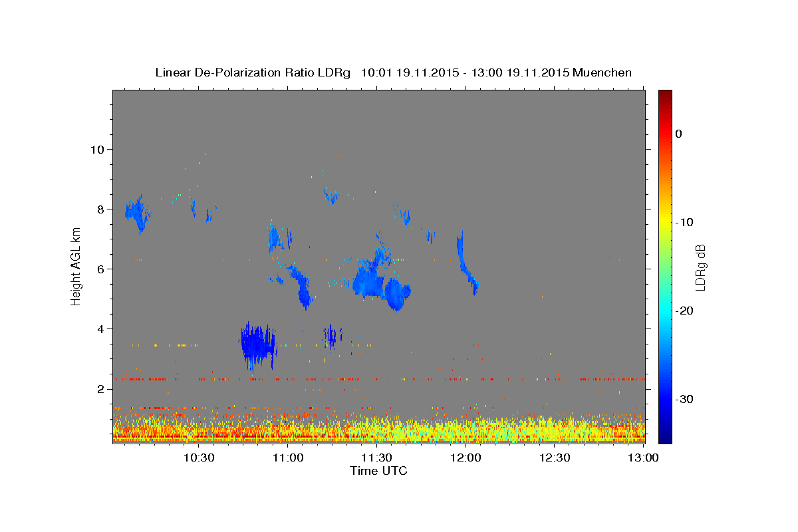Pick the dark red top of the colorbar
Screen dimensions: 798x532
(665, 95)
